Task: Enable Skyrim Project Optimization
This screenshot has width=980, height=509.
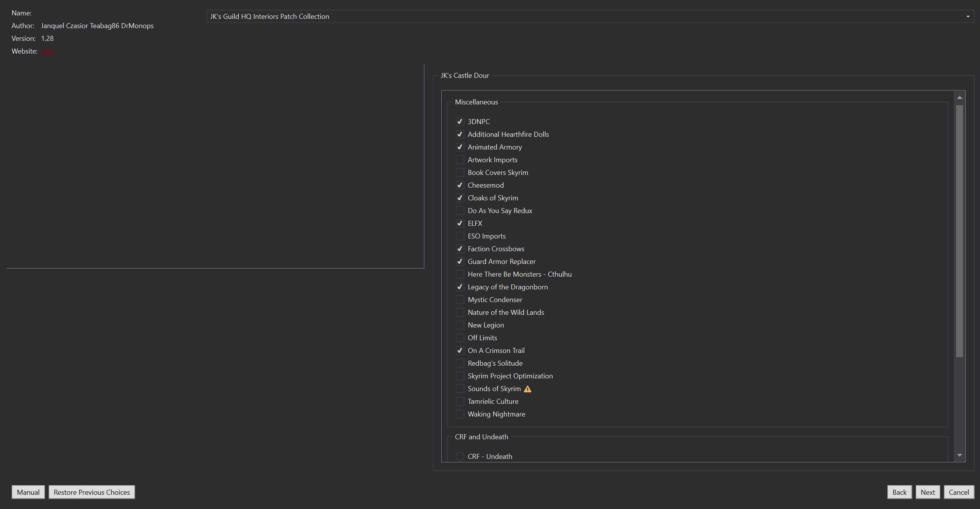Action: [460, 376]
